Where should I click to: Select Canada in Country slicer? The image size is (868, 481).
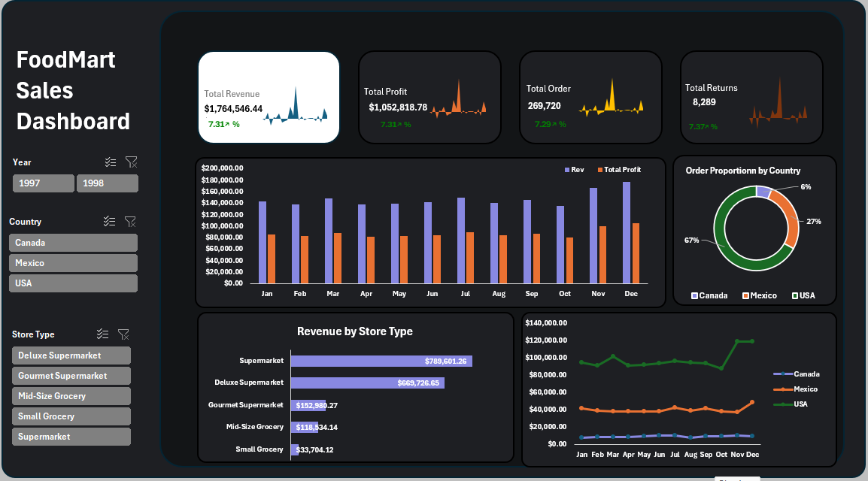[73, 243]
